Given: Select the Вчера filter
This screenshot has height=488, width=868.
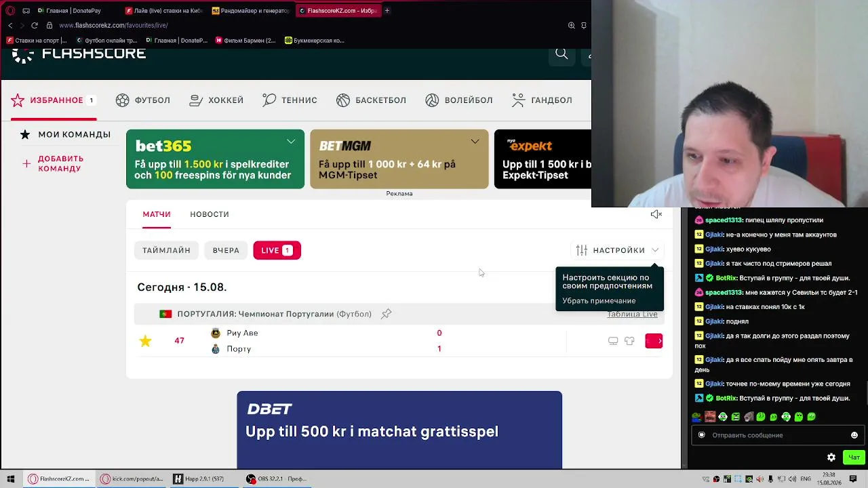Looking at the screenshot, I should tap(226, 250).
